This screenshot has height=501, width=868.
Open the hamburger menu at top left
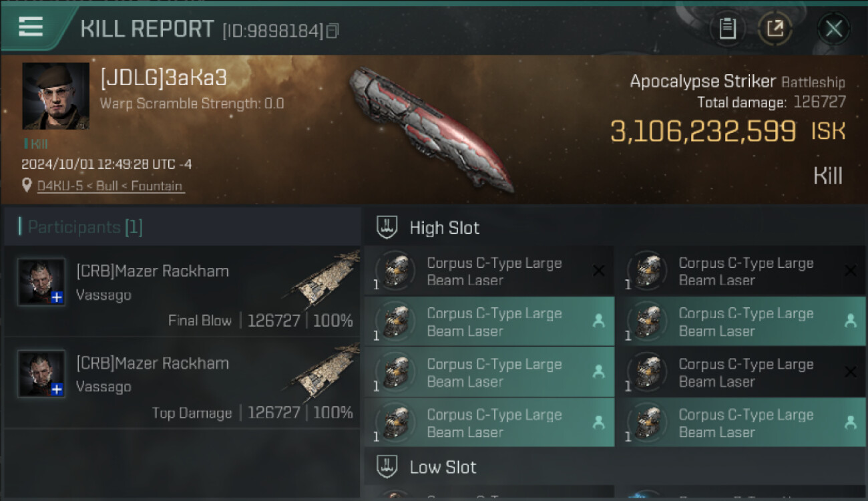(31, 27)
